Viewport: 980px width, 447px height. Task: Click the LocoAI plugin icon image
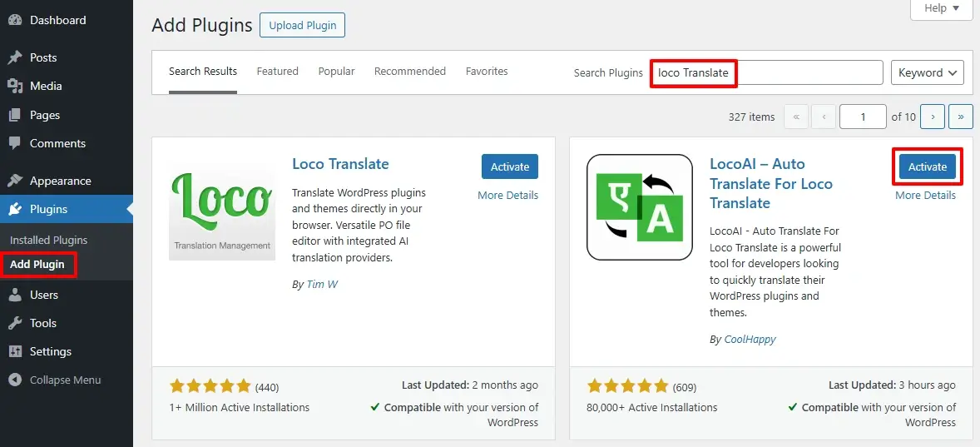point(640,207)
